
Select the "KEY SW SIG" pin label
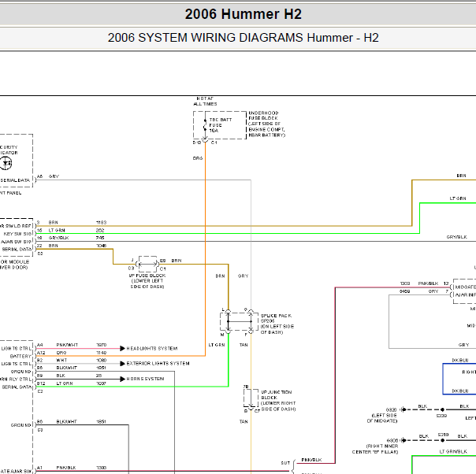point(17,234)
